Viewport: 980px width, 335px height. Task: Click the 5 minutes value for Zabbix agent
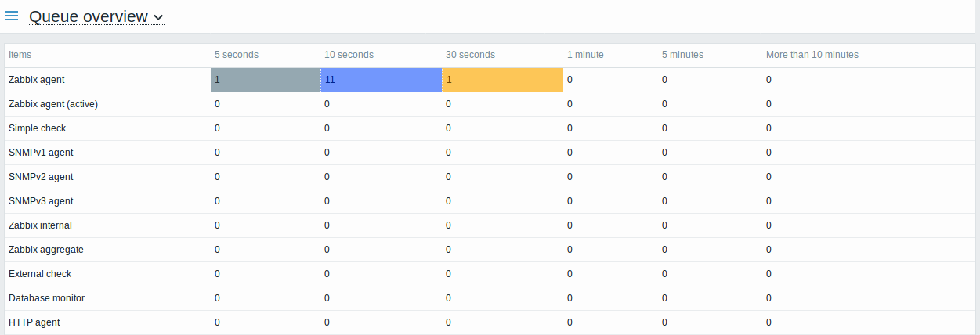[x=664, y=80]
